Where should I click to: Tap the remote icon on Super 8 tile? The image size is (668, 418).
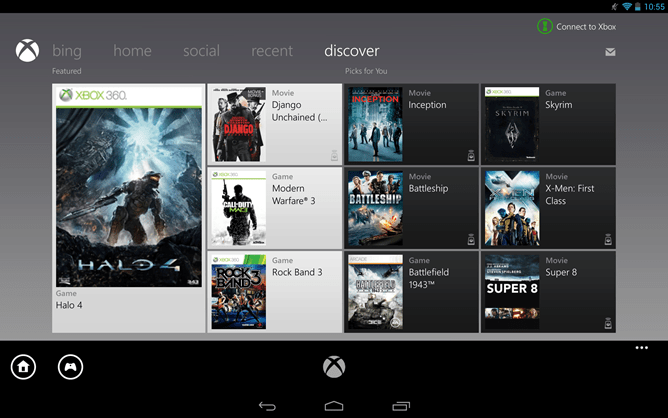coord(608,323)
